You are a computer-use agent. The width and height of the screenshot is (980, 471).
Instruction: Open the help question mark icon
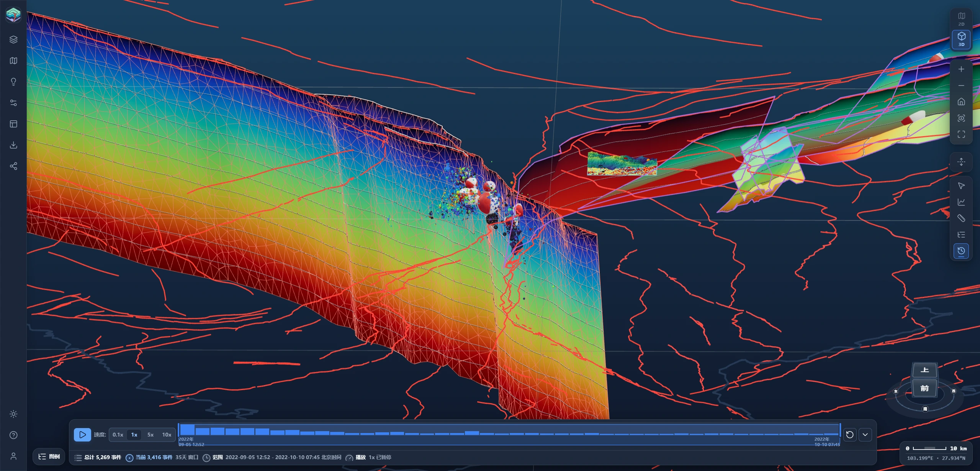point(13,435)
